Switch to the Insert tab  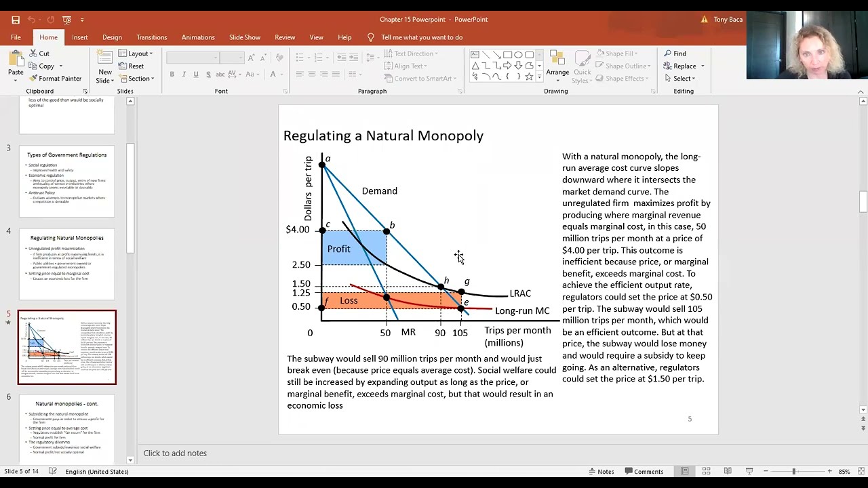point(80,37)
